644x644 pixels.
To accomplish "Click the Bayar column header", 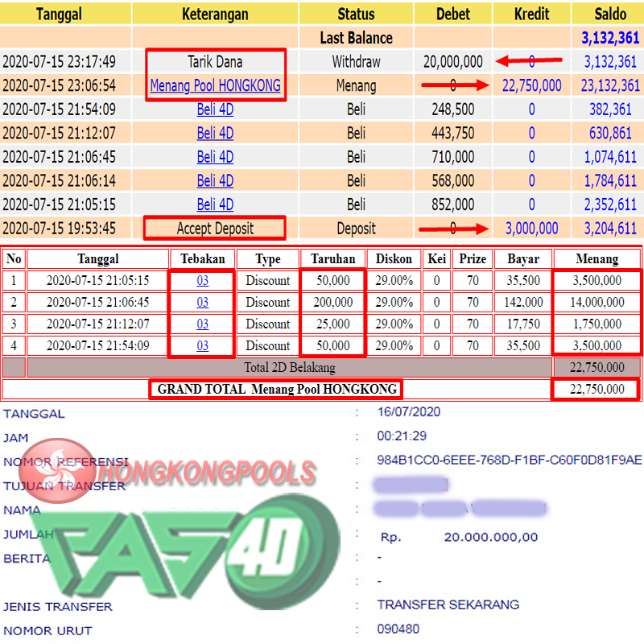I will pyautogui.click(x=523, y=258).
